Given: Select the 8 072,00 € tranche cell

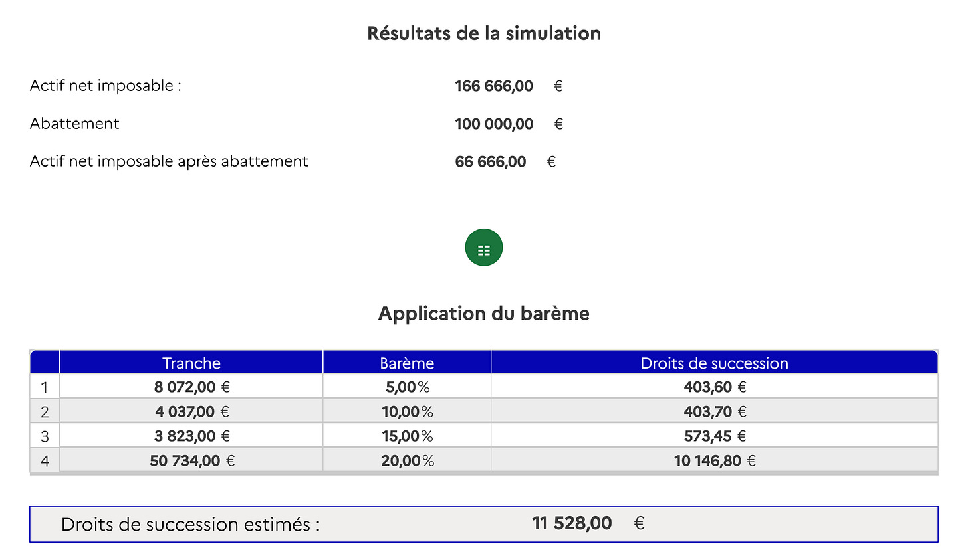Looking at the screenshot, I should 191,387.
